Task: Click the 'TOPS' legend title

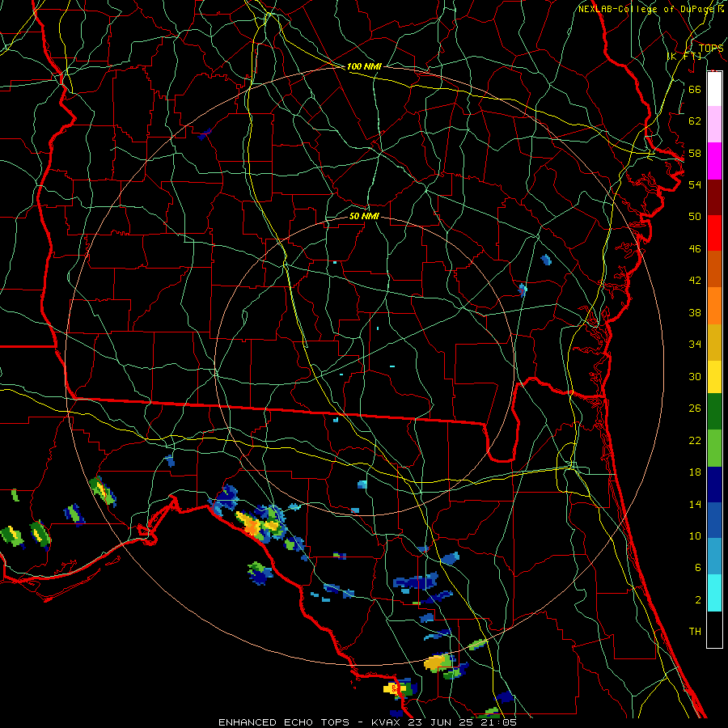Action: point(711,48)
